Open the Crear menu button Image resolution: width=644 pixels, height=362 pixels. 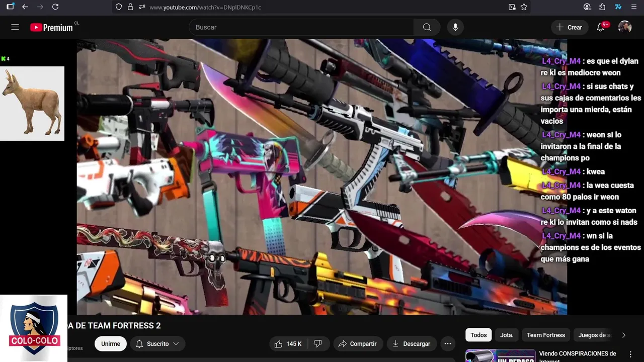pyautogui.click(x=569, y=27)
